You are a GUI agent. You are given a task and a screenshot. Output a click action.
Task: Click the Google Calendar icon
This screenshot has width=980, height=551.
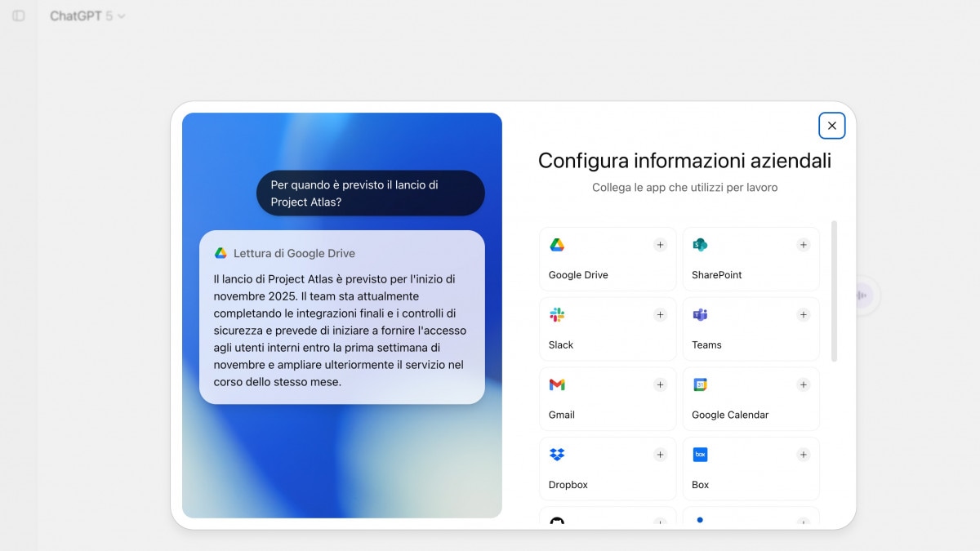[x=700, y=384]
